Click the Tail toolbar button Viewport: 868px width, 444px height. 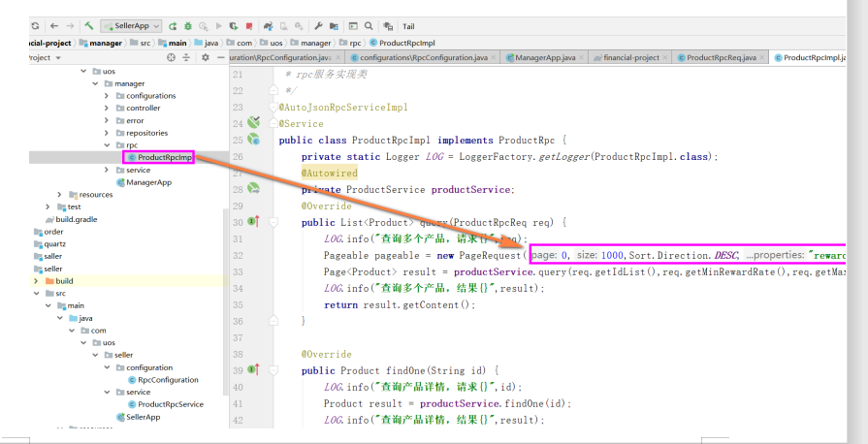tap(408, 26)
